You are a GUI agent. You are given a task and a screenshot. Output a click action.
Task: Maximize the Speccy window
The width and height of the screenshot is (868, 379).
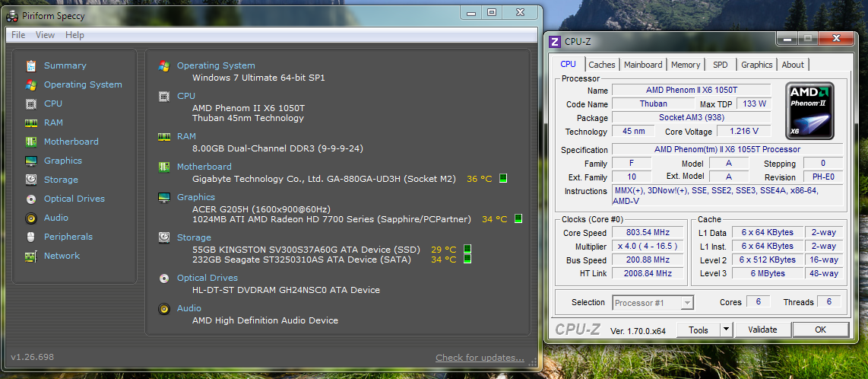pyautogui.click(x=492, y=12)
